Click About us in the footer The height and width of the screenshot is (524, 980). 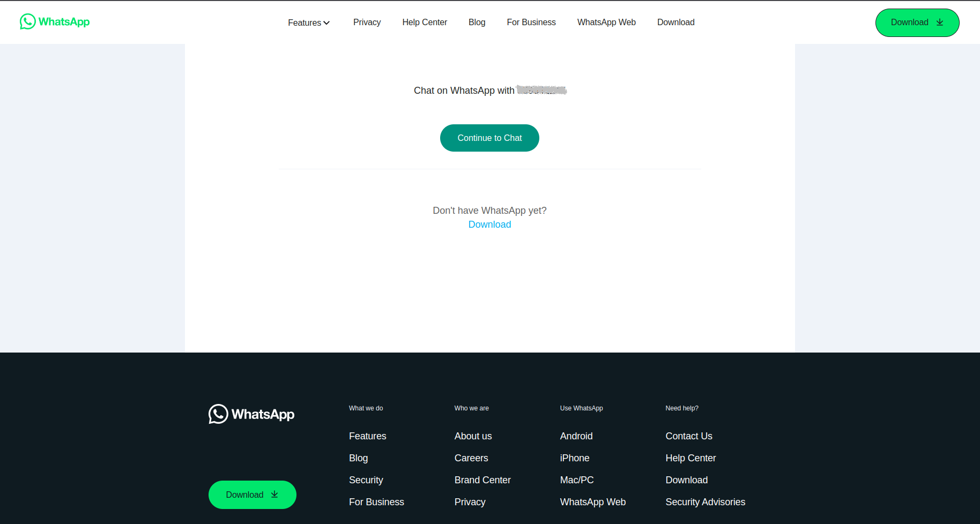click(473, 436)
